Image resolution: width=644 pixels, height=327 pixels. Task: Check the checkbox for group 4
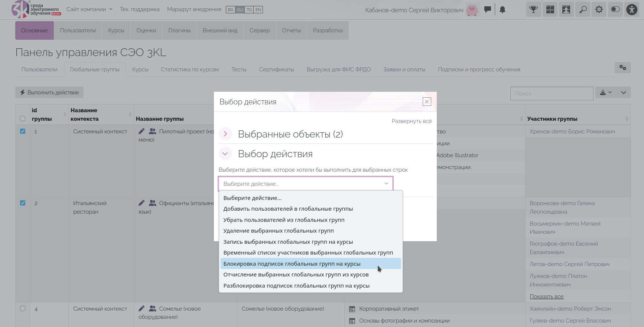(x=23, y=308)
